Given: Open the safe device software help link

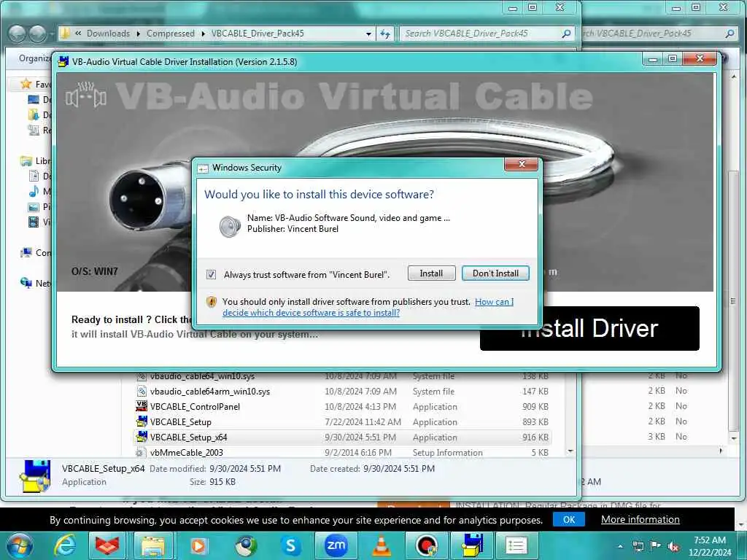Looking at the screenshot, I should 368,307.
